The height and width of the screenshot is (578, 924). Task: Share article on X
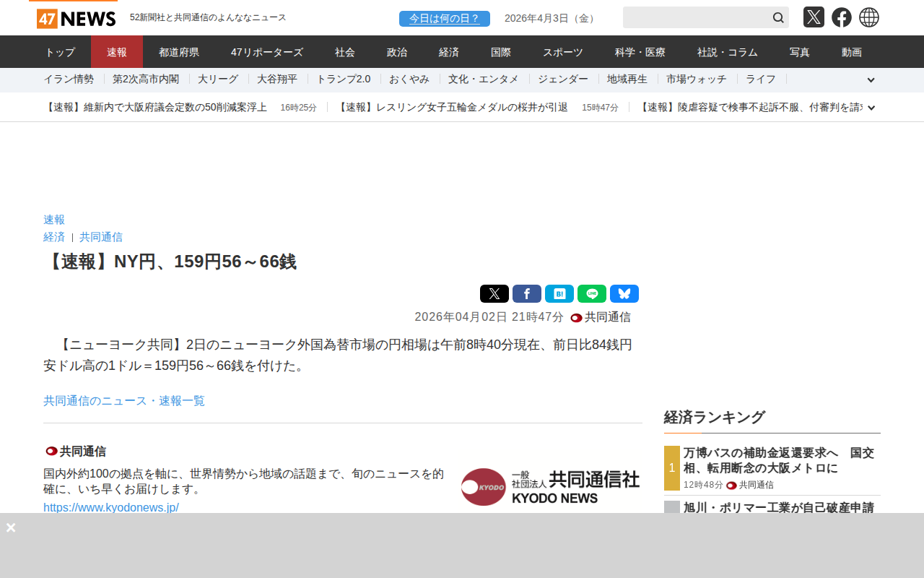pos(494,294)
